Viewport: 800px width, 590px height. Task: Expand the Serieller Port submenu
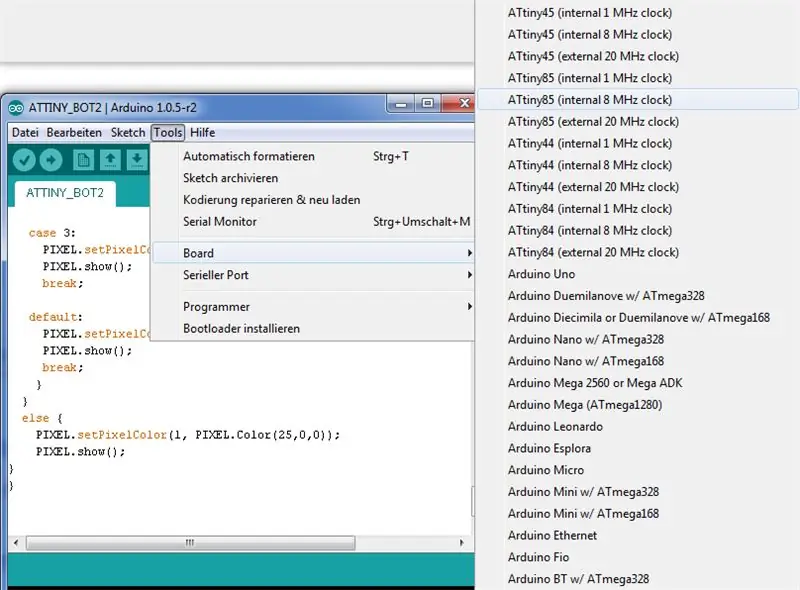click(313, 275)
